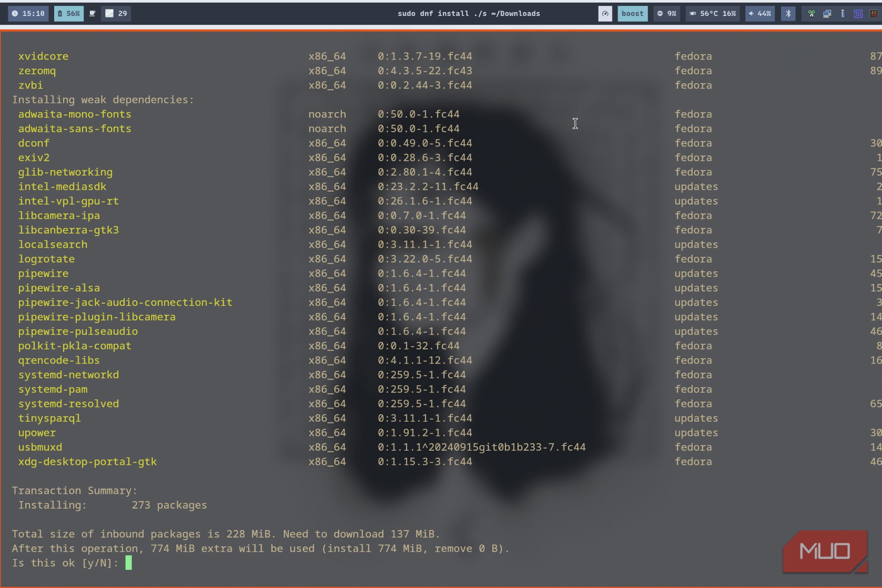Click the 'Installing weak dependencies:' heading
This screenshot has height=588, width=882.
pos(103,100)
